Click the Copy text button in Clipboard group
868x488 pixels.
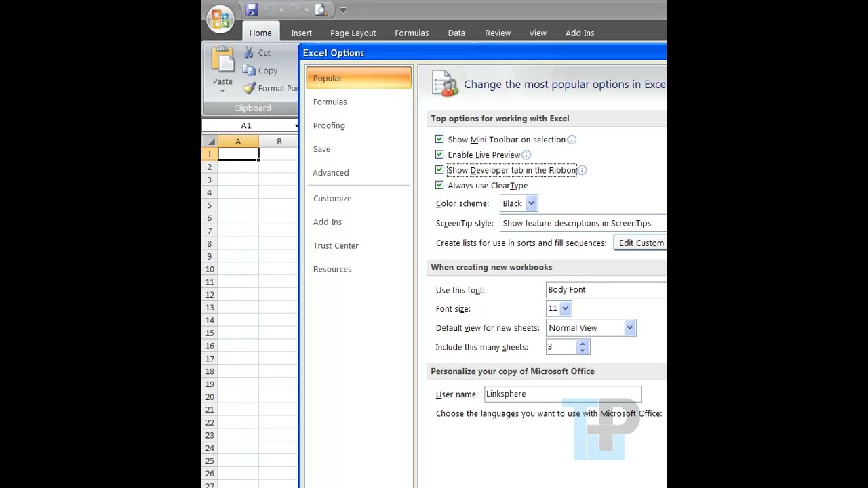click(x=268, y=71)
